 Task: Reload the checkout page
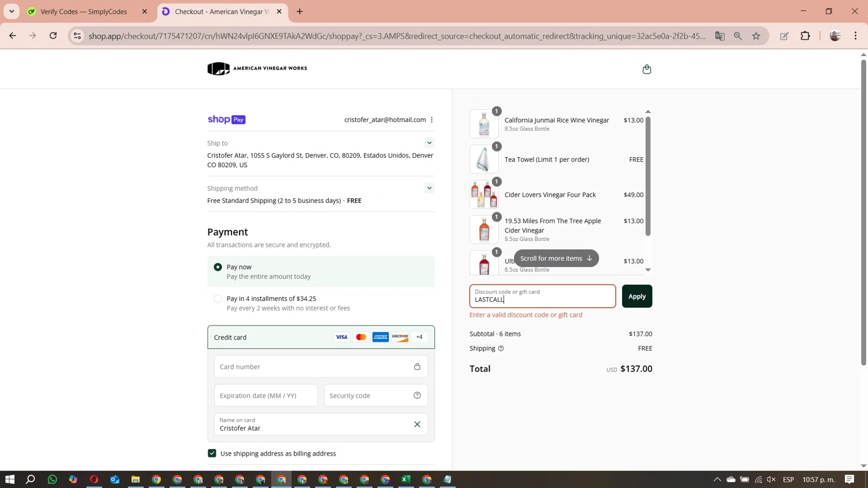tap(53, 36)
